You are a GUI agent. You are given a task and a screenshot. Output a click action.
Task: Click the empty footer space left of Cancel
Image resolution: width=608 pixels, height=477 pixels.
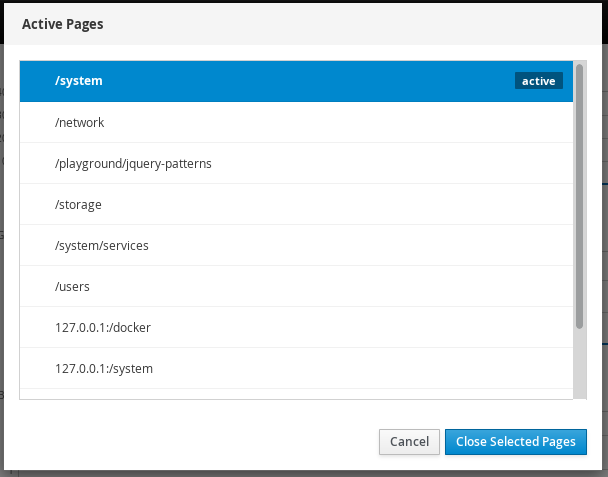200,441
